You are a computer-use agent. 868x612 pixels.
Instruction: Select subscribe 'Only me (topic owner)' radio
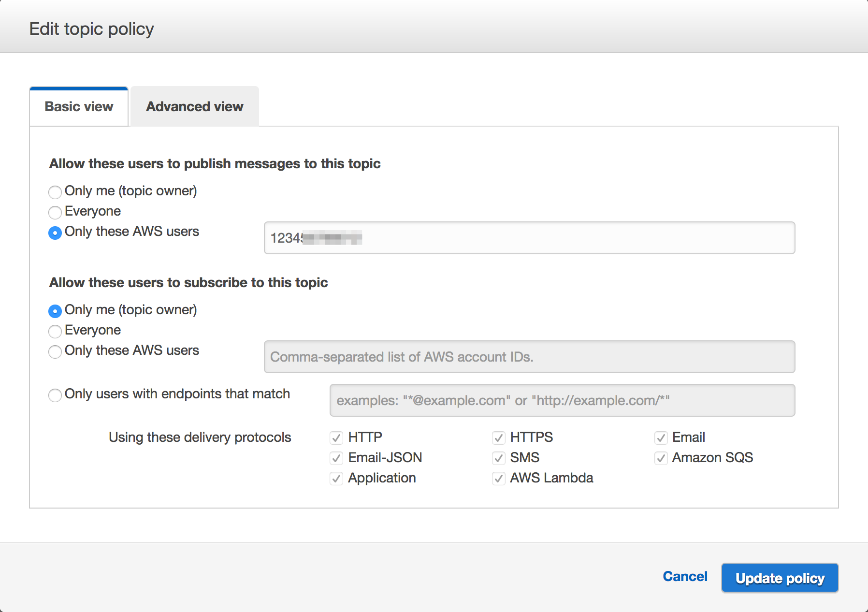coord(55,311)
